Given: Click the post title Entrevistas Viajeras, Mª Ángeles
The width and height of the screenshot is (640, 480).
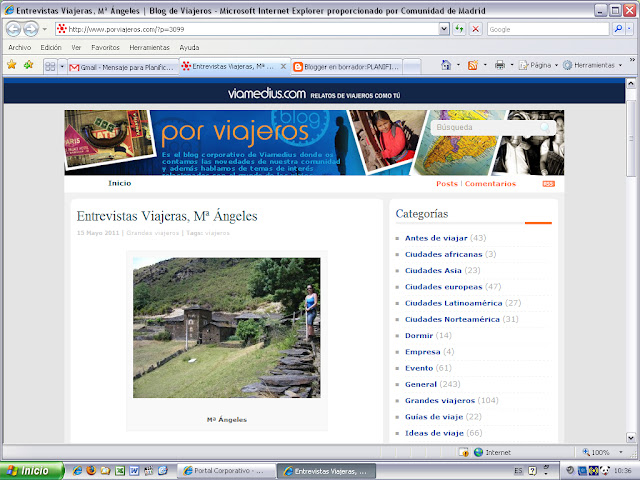Looking at the screenshot, I should point(167,216).
